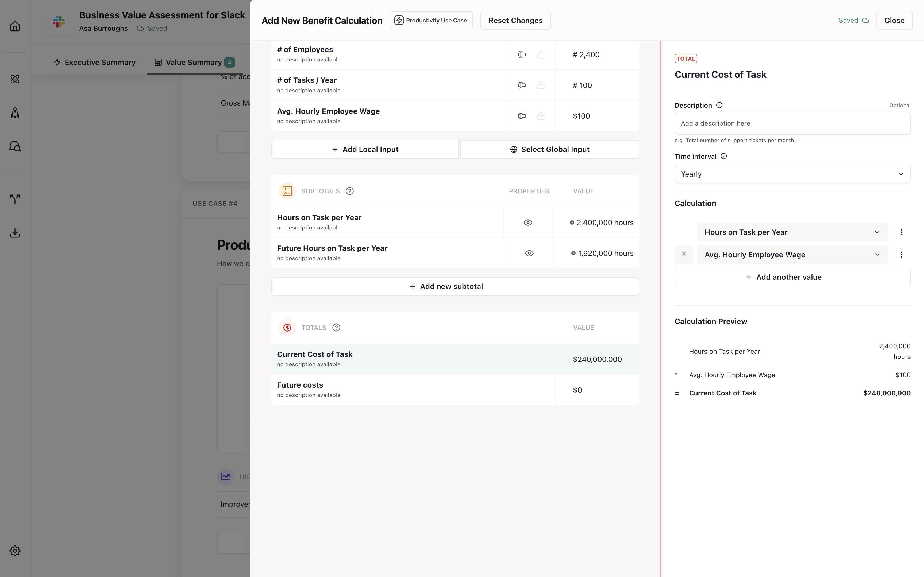Click Add another value button

[792, 277]
